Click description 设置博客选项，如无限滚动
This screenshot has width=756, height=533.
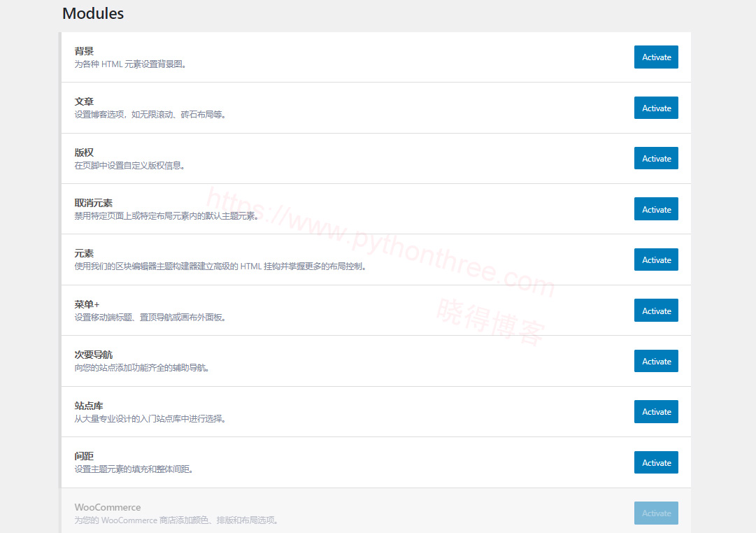click(x=150, y=115)
